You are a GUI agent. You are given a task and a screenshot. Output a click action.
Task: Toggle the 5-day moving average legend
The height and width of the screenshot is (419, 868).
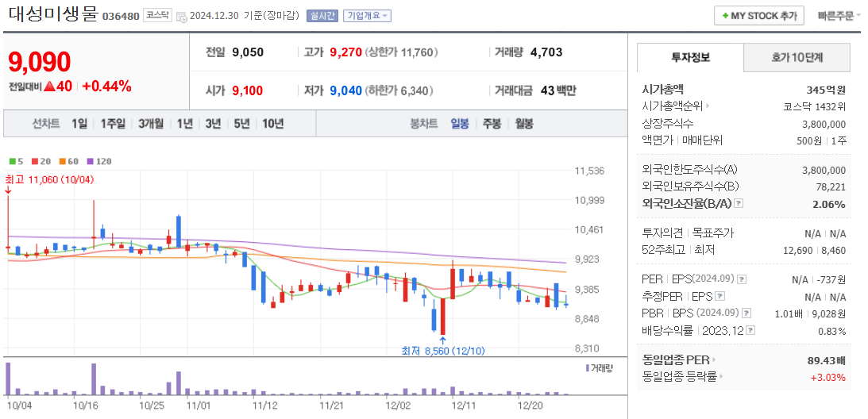(x=16, y=162)
